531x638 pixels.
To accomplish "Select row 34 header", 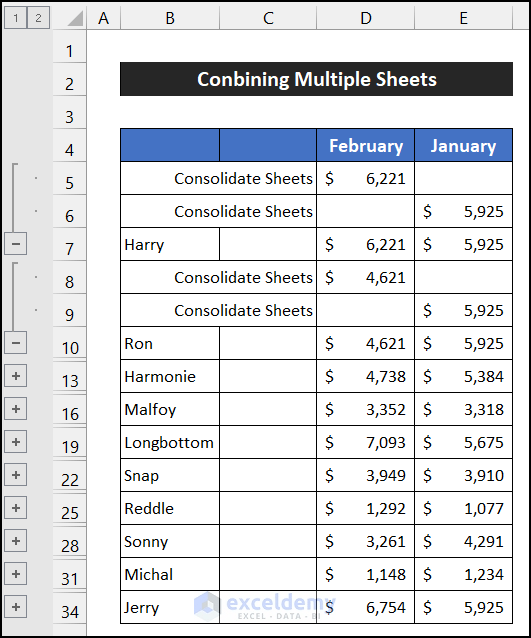I will coord(70,608).
